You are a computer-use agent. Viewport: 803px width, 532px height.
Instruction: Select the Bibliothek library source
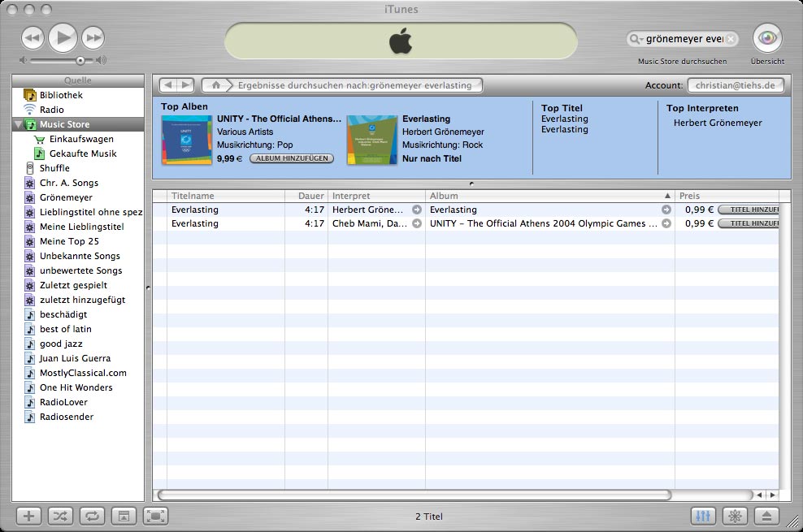pyautogui.click(x=61, y=95)
